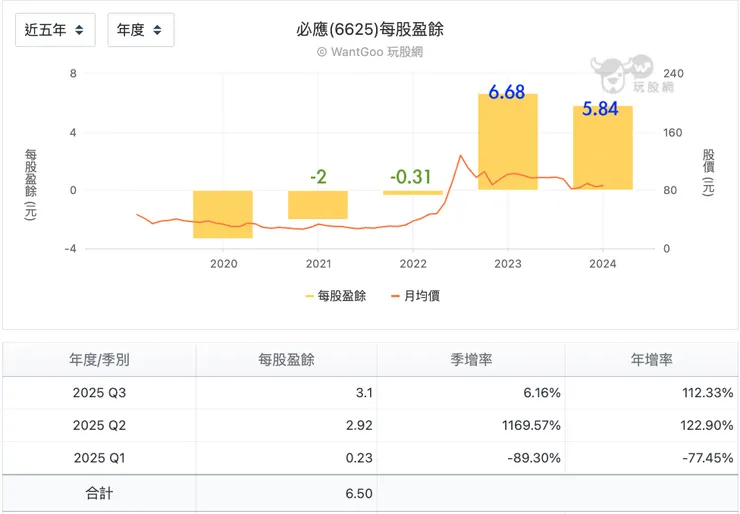Toggle the 月均價 legend series

point(416,296)
